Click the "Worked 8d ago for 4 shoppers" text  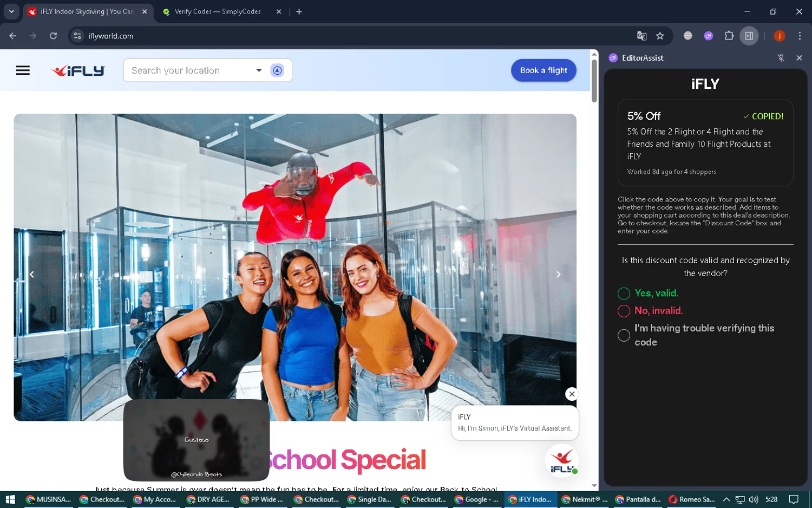[x=671, y=172]
